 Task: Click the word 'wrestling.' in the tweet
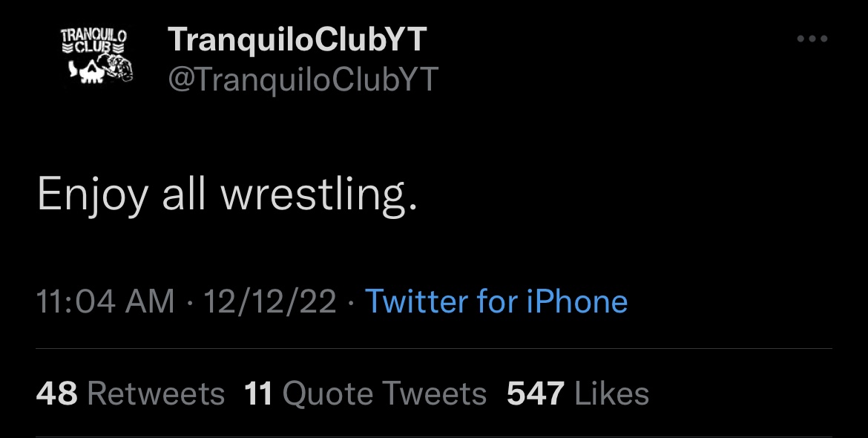[319, 195]
